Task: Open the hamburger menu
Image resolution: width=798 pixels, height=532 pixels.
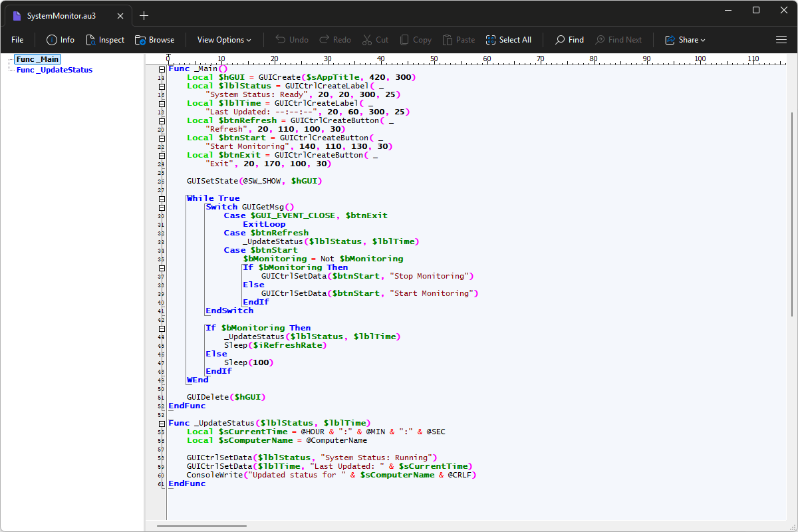Action: pos(781,40)
